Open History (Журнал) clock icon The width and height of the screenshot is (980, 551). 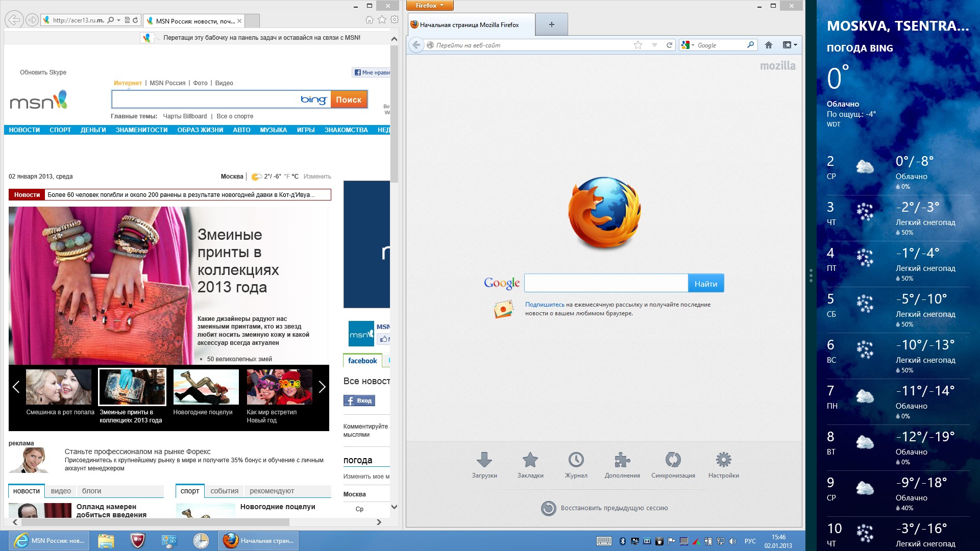576,460
